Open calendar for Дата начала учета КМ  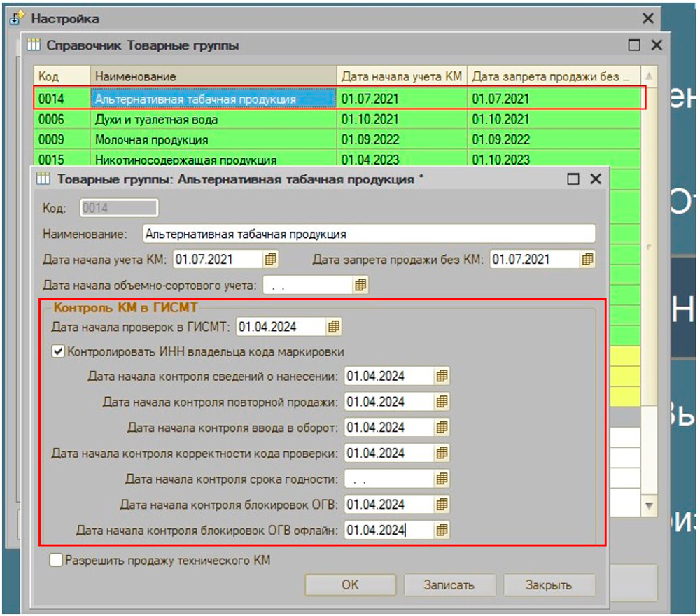(271, 260)
